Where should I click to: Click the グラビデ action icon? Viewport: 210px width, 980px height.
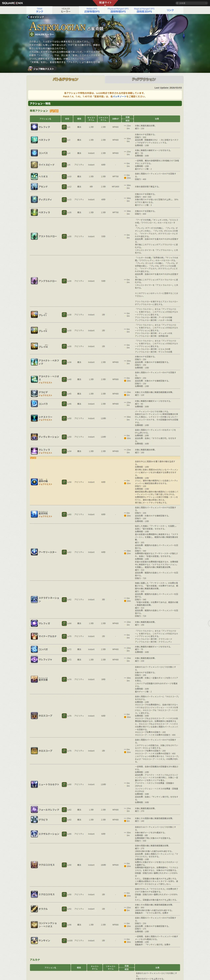tap(34, 393)
